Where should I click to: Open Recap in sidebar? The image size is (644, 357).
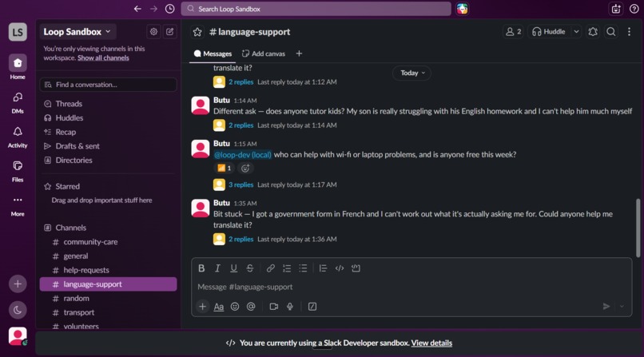[108, 132]
